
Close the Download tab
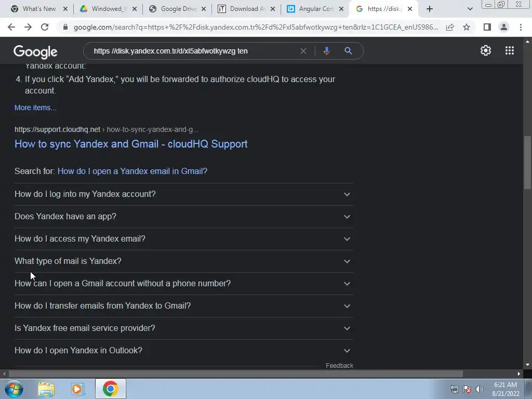click(x=272, y=9)
